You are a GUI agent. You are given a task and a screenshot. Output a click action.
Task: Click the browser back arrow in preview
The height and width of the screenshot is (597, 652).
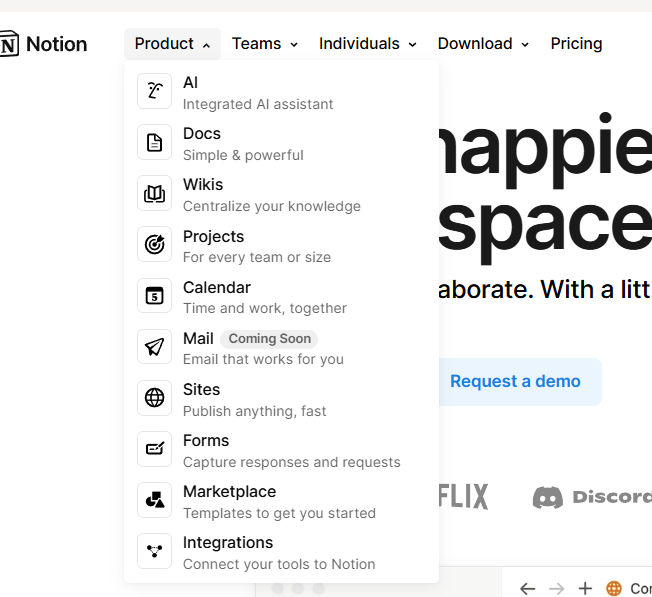(528, 588)
